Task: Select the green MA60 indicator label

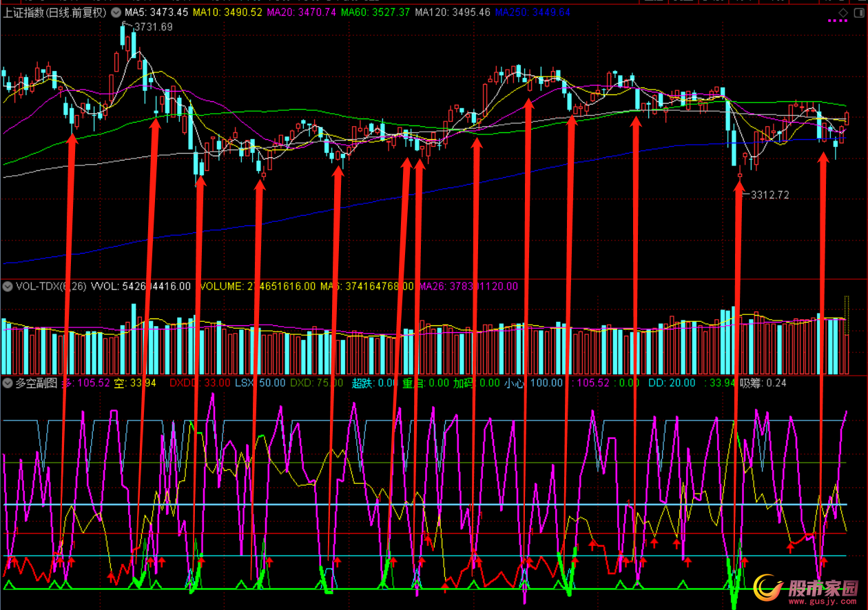Action: [x=375, y=12]
